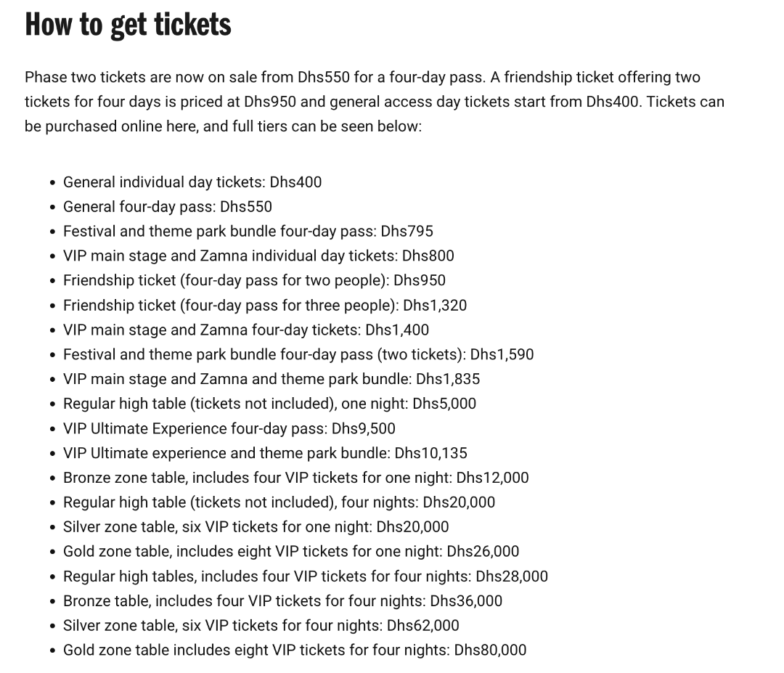Click VIP main stage individual day Dhs800 line
This screenshot has width=784, height=673.
coord(258,256)
